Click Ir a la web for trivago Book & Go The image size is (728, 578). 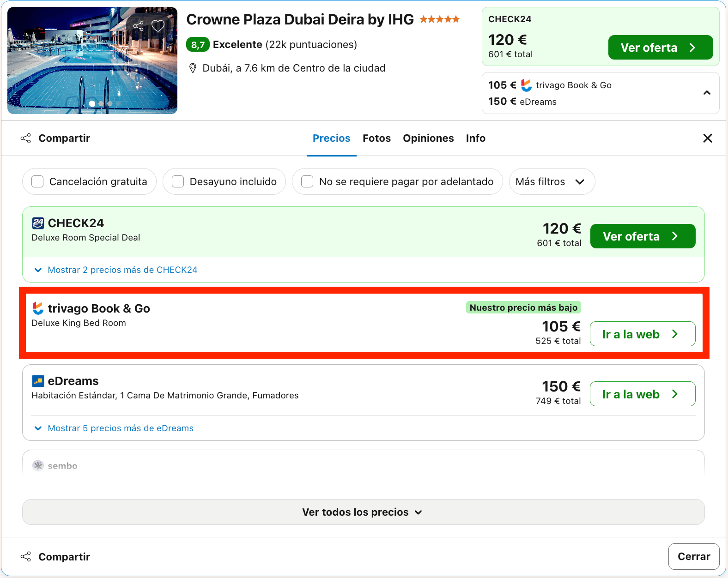(643, 334)
